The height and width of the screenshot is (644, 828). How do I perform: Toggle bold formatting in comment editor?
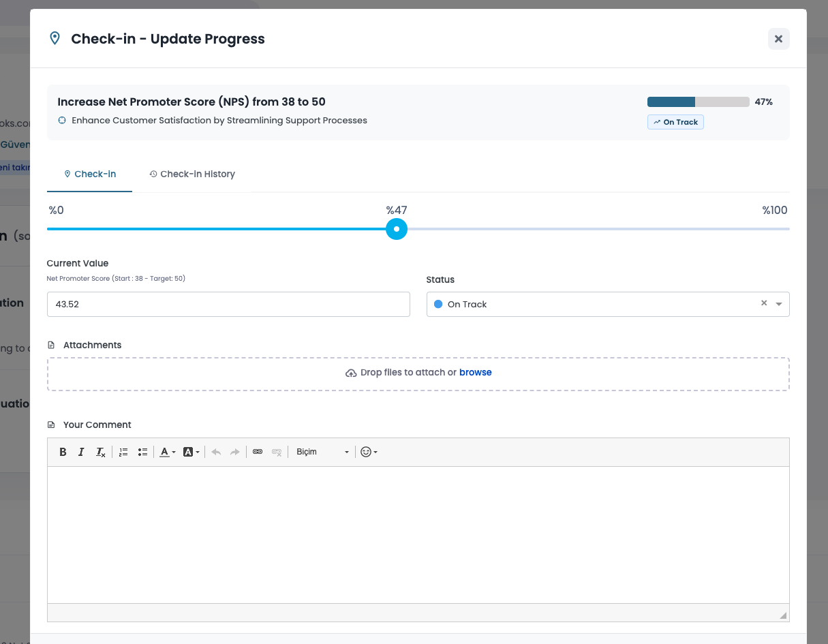(63, 452)
